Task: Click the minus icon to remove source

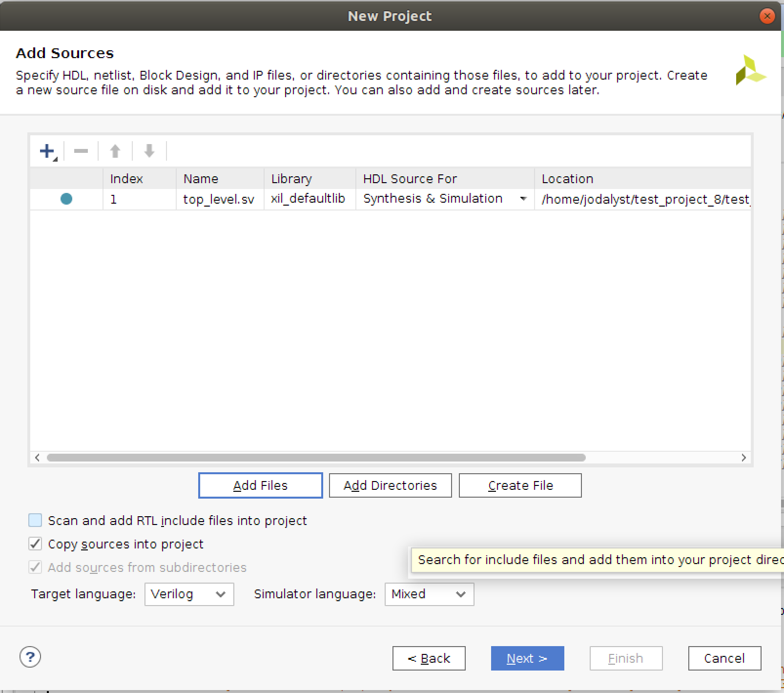Action: coord(81,151)
